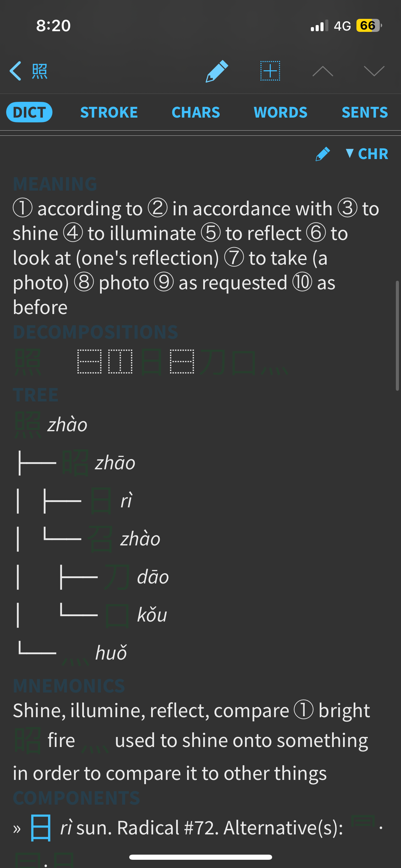Tap the 日 component character icon

point(41,828)
